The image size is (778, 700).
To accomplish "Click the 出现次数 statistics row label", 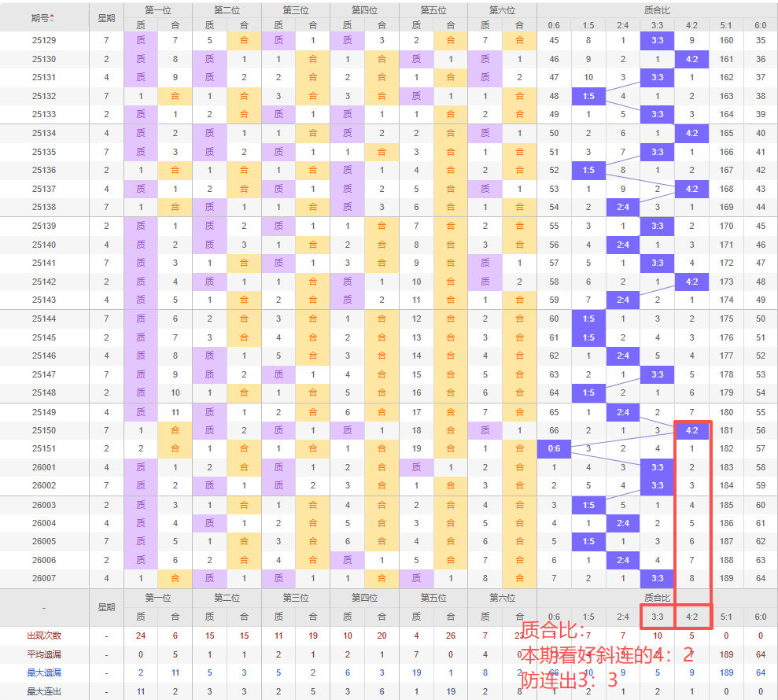I will (44, 636).
